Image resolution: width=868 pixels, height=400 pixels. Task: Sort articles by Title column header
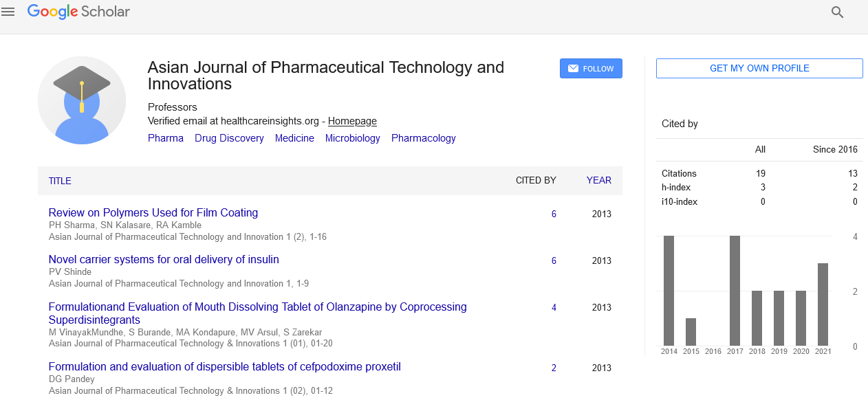point(60,181)
